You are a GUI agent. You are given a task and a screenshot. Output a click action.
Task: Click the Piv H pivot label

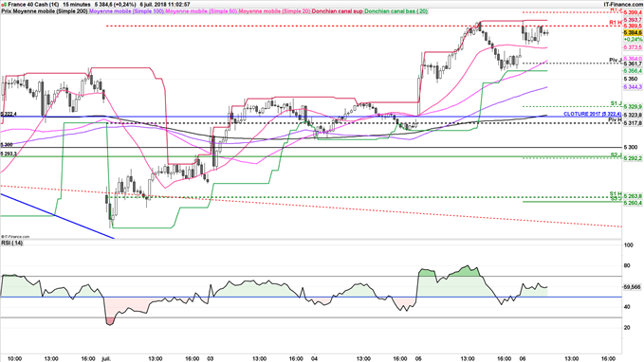tap(616, 119)
